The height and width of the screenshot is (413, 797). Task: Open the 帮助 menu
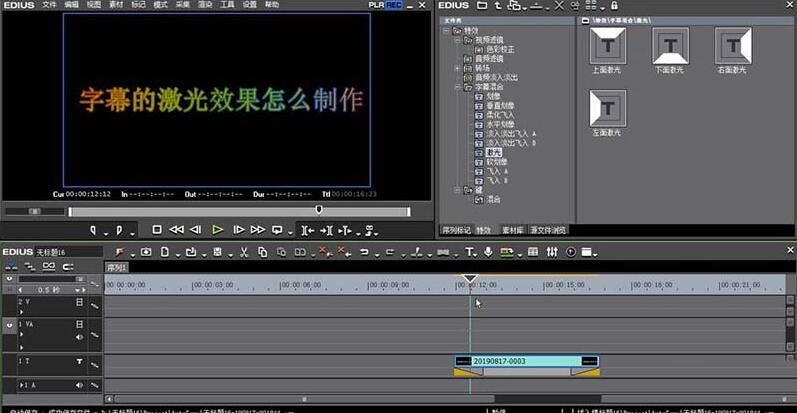272,5
